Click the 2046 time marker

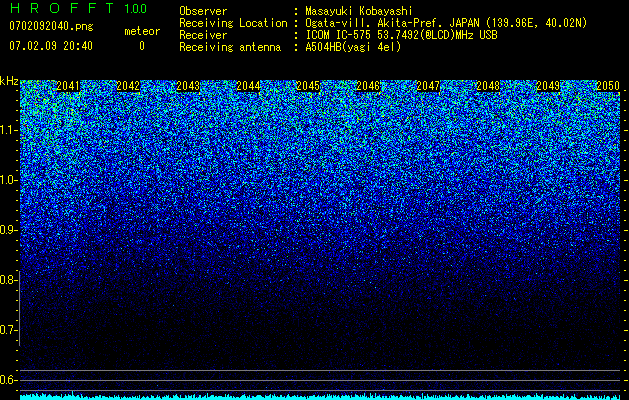(x=368, y=86)
